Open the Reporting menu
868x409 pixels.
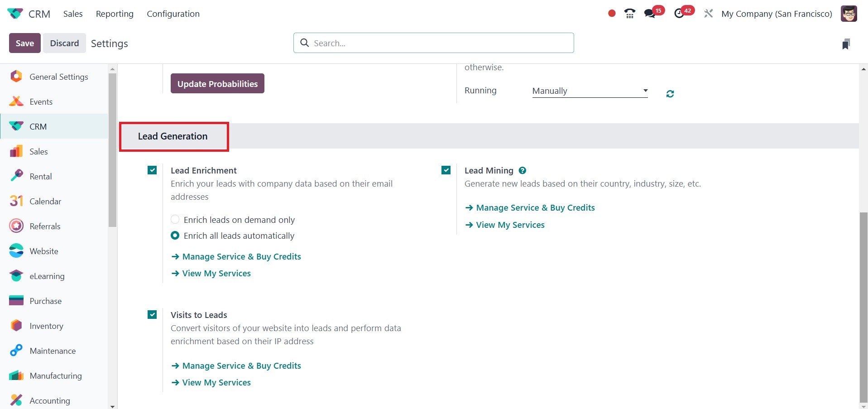tap(115, 14)
